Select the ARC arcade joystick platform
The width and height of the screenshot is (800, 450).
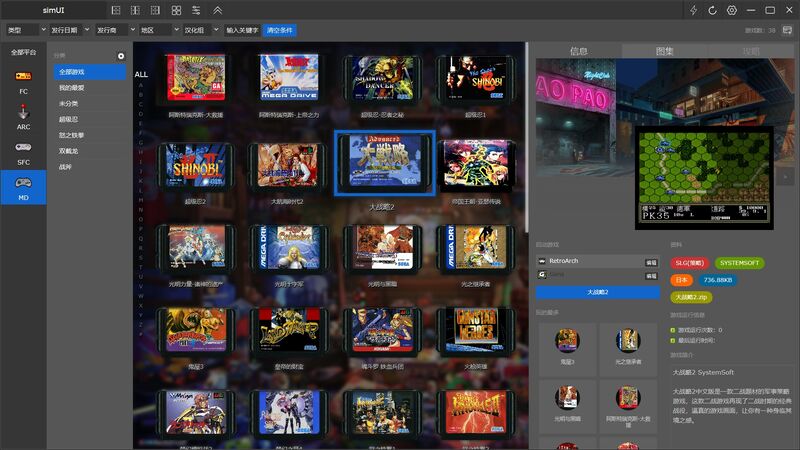pyautogui.click(x=23, y=115)
